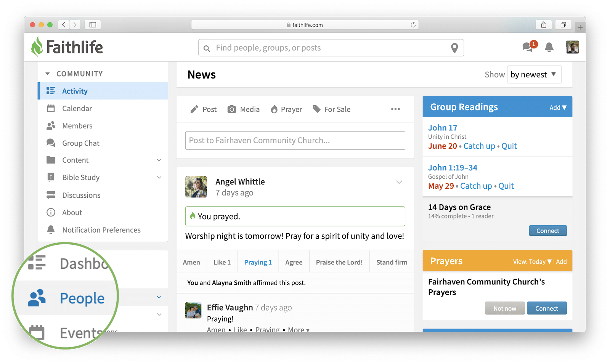Open Angel Whittle's profile photo
Viewport: 610px width, 364px height.
click(x=196, y=187)
